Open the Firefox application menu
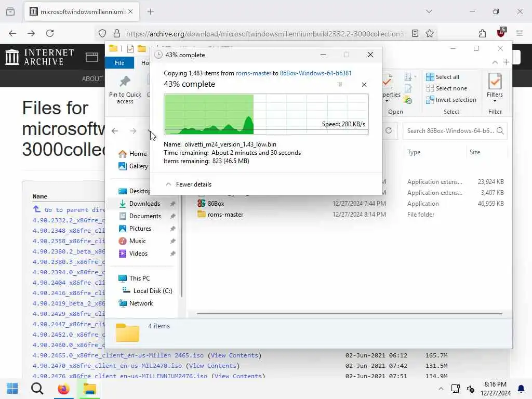This screenshot has height=399, width=532. coord(520,33)
